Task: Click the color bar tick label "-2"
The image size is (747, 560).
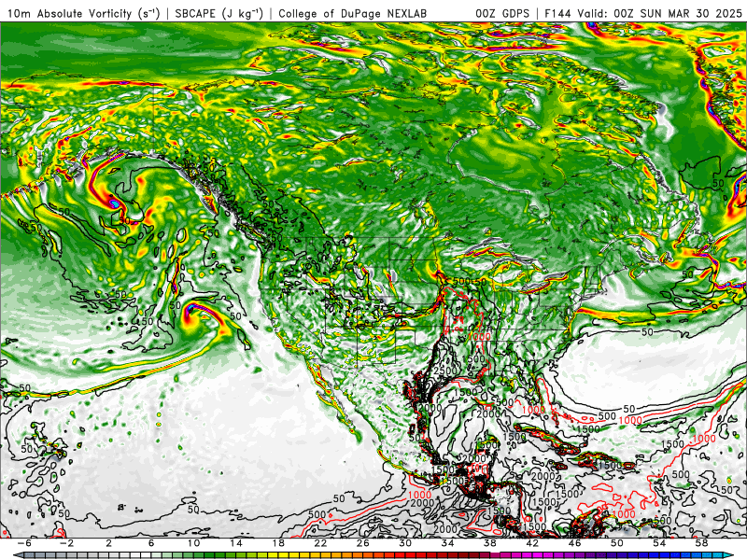Action: tap(66, 543)
